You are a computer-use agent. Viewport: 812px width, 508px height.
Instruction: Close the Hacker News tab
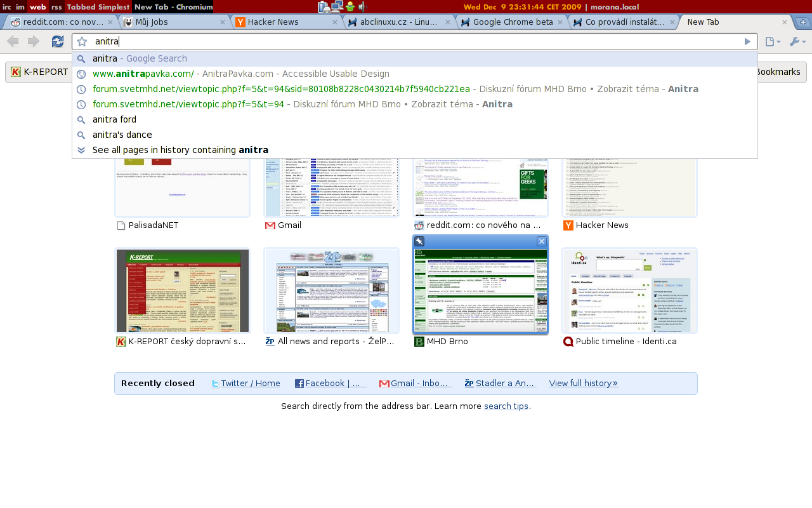(335, 22)
